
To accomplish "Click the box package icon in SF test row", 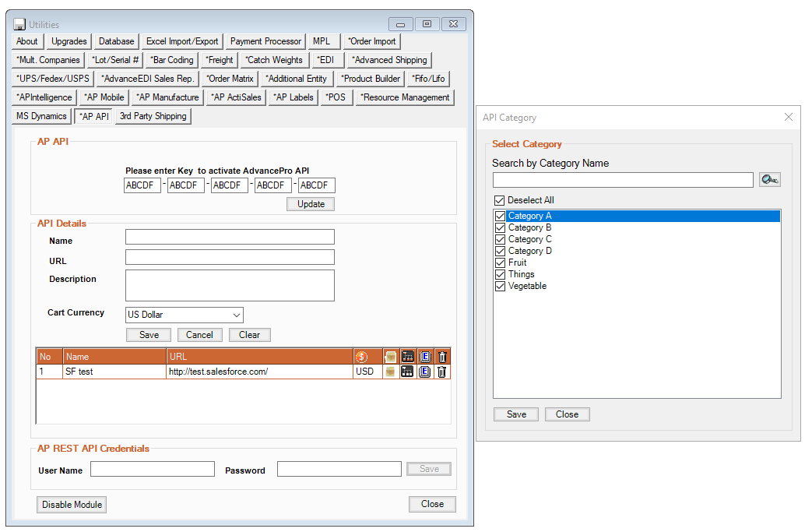I will [x=390, y=372].
